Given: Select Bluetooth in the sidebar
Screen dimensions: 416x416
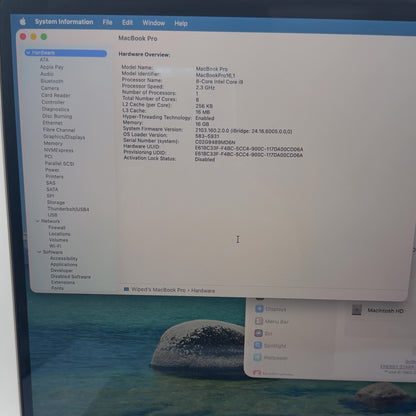Looking at the screenshot, I should (52, 81).
